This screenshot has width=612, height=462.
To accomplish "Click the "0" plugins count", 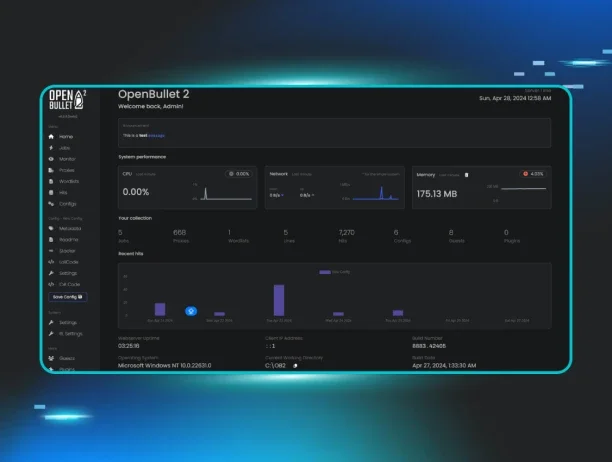I will [506, 233].
